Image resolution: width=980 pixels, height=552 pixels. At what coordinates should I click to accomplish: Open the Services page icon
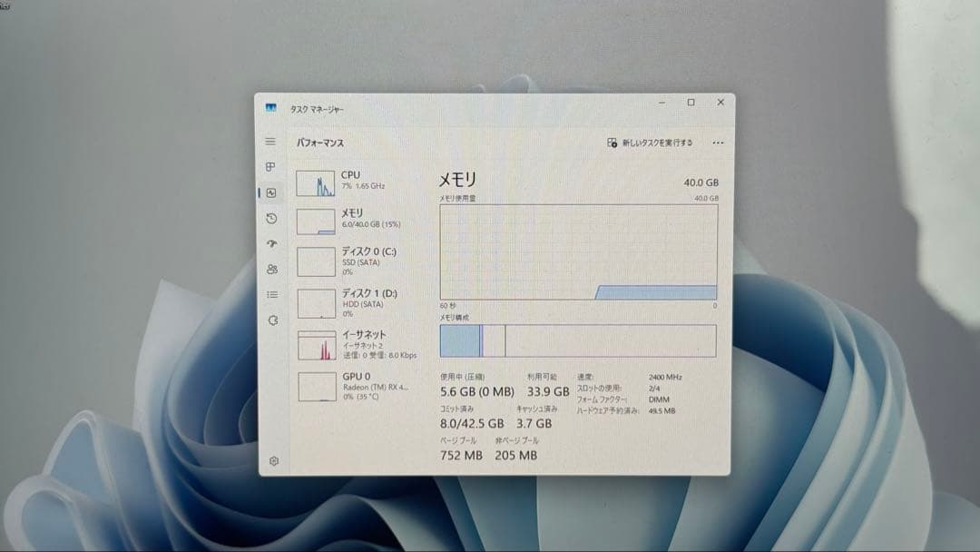272,320
